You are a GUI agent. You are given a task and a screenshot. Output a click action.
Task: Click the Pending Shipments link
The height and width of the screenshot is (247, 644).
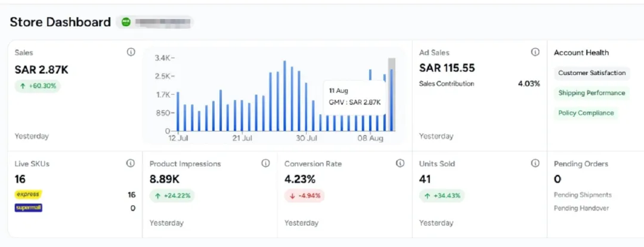[583, 195]
